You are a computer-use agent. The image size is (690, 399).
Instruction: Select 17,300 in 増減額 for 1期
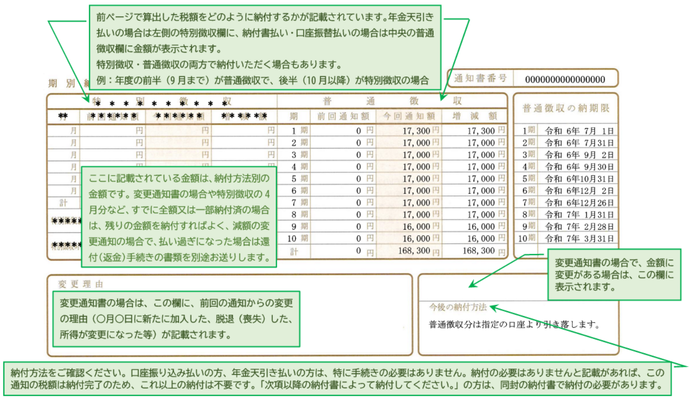click(x=481, y=131)
